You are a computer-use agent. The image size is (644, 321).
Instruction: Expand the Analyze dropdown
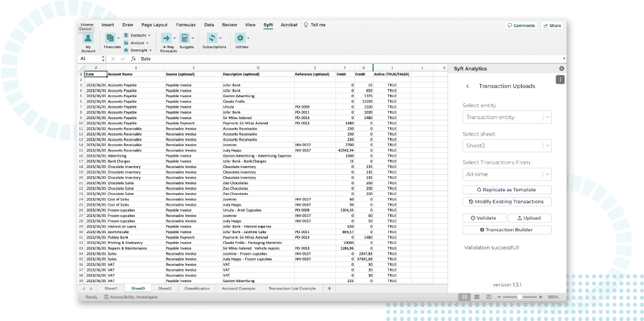[147, 43]
